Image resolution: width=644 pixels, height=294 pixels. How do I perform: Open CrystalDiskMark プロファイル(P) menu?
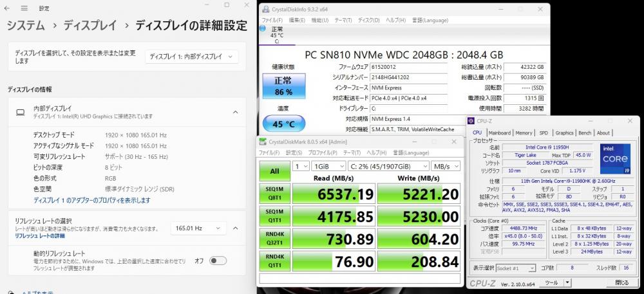323,152
